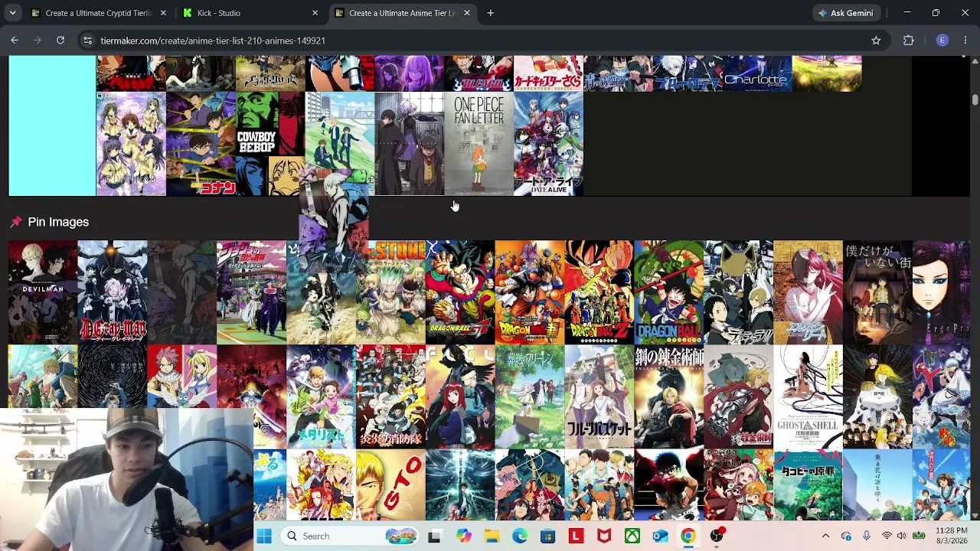Click the microphone icon in system tray
The height and width of the screenshot is (551, 980).
pos(866,536)
